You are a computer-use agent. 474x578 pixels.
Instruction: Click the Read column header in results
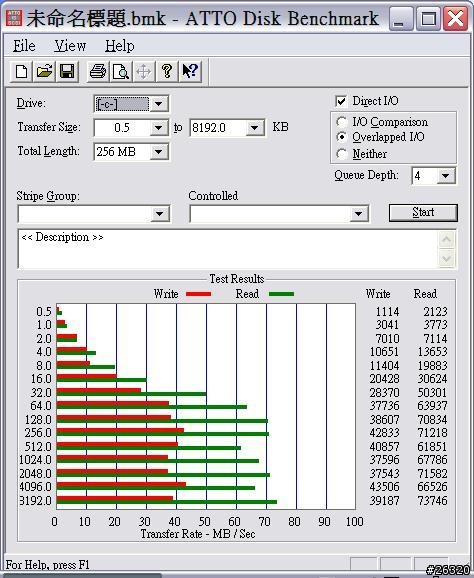click(425, 294)
